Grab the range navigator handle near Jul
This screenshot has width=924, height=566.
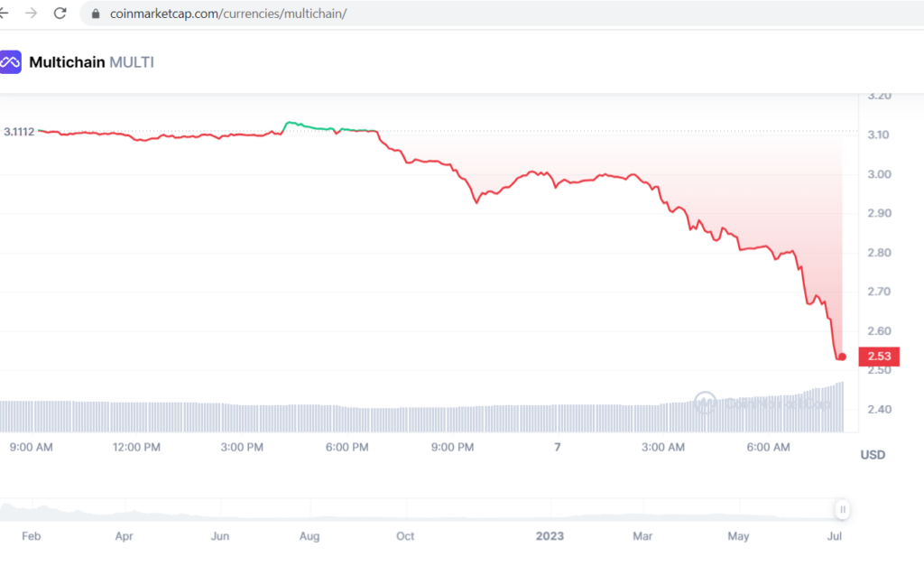[x=843, y=509]
